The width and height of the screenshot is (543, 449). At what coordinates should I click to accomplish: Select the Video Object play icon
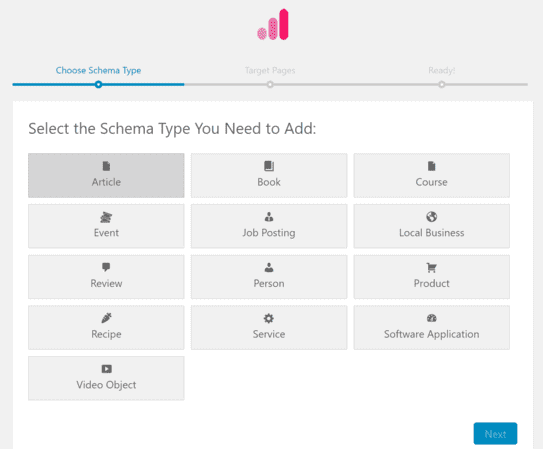click(x=106, y=369)
